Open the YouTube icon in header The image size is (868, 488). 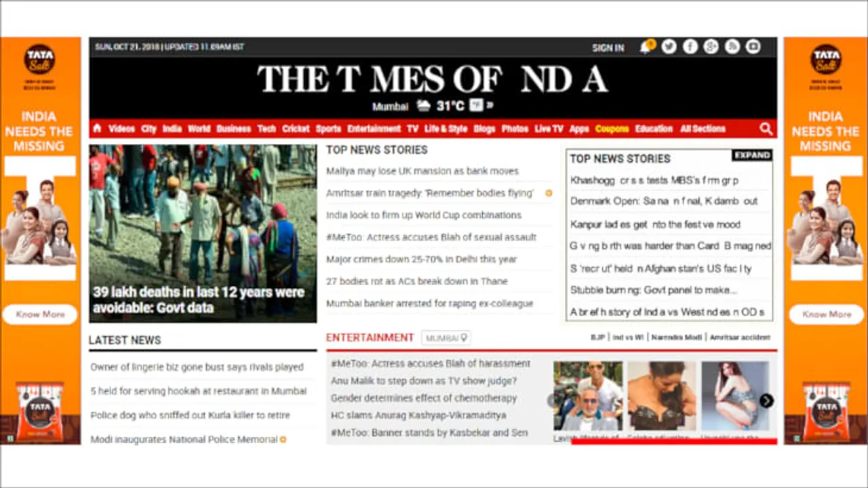(x=753, y=47)
